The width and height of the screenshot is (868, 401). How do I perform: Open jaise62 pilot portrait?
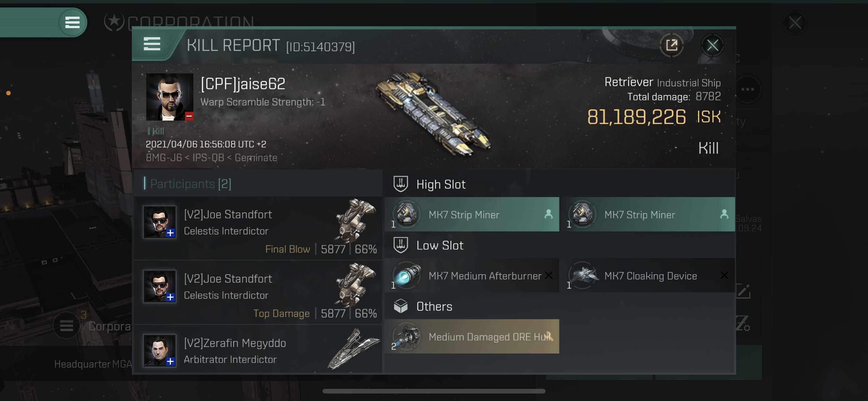click(169, 97)
